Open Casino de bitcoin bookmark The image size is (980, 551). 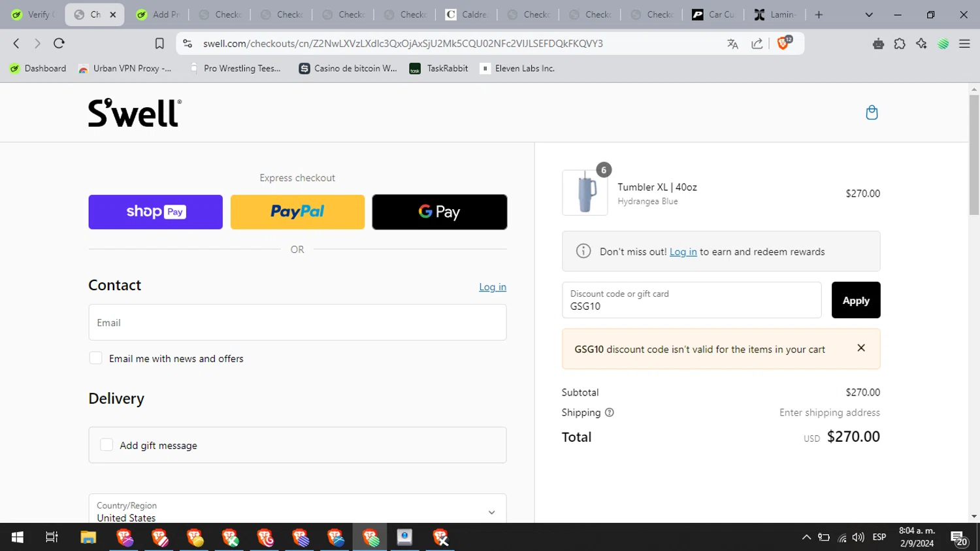pos(348,68)
